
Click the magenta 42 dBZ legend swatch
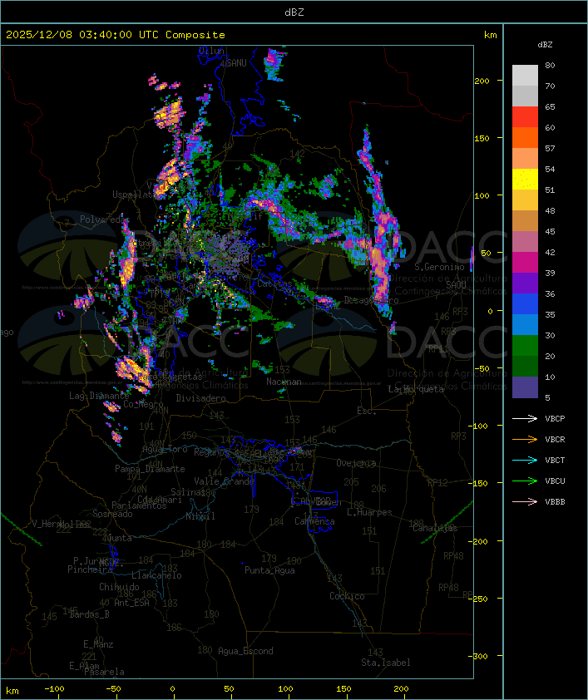[525, 262]
